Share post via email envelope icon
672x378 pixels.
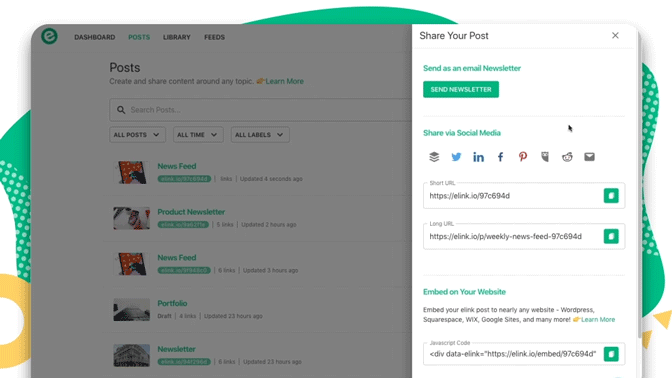(589, 157)
